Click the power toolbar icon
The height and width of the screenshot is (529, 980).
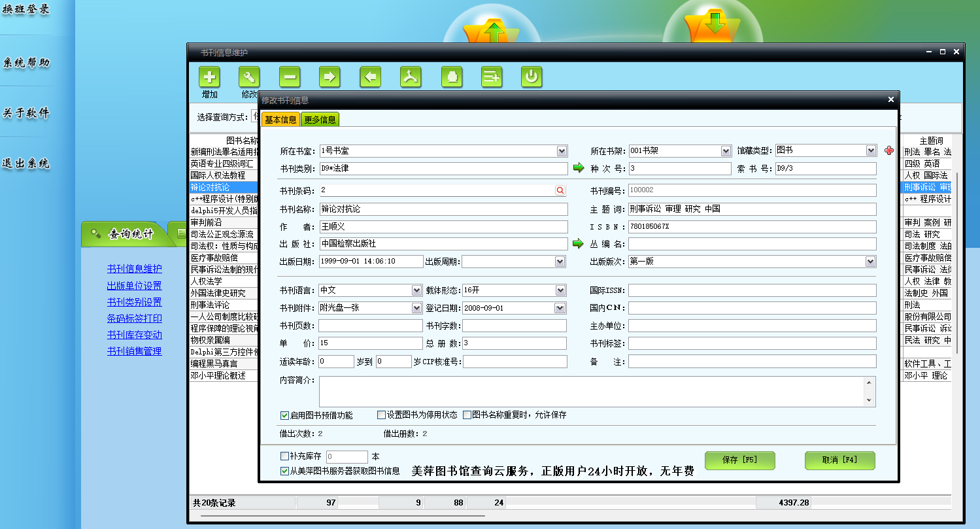point(532,77)
